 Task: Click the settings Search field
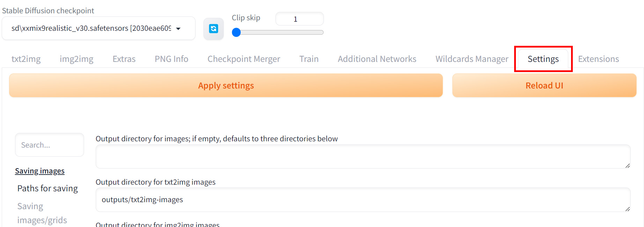50,145
